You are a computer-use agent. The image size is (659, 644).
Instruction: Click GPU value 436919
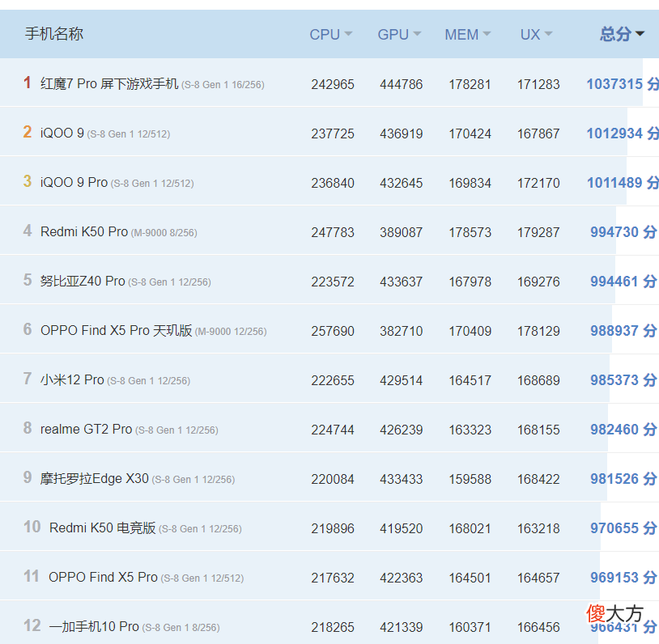401,134
